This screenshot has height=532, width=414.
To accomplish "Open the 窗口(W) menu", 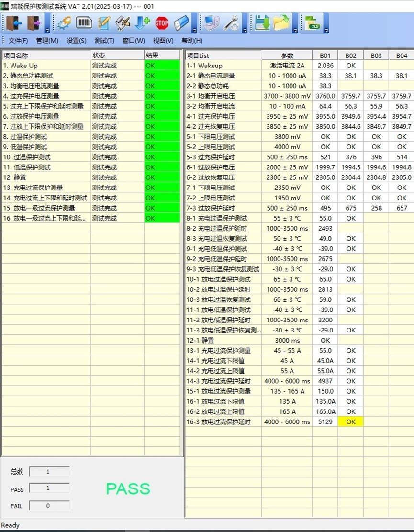I will pos(134,41).
